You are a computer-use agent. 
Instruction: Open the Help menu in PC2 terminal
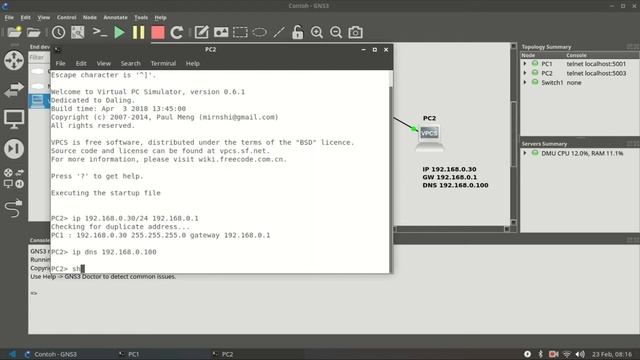coord(193,63)
